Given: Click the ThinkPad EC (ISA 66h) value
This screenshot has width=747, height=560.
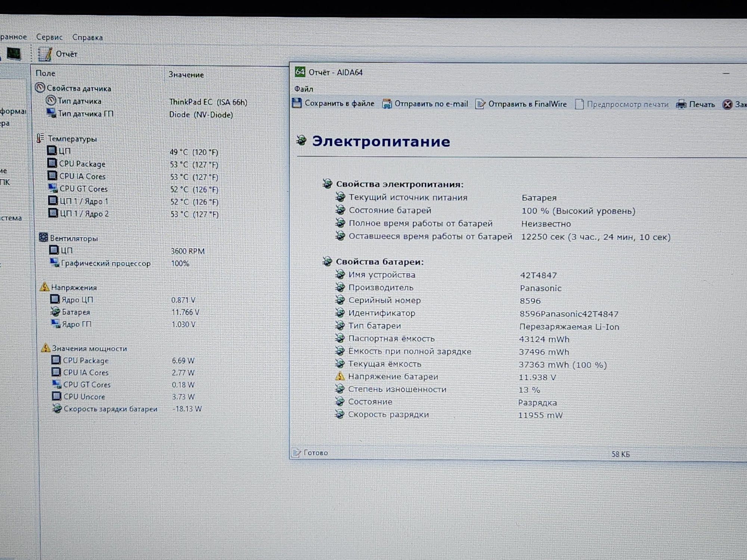Looking at the screenshot, I should (208, 102).
